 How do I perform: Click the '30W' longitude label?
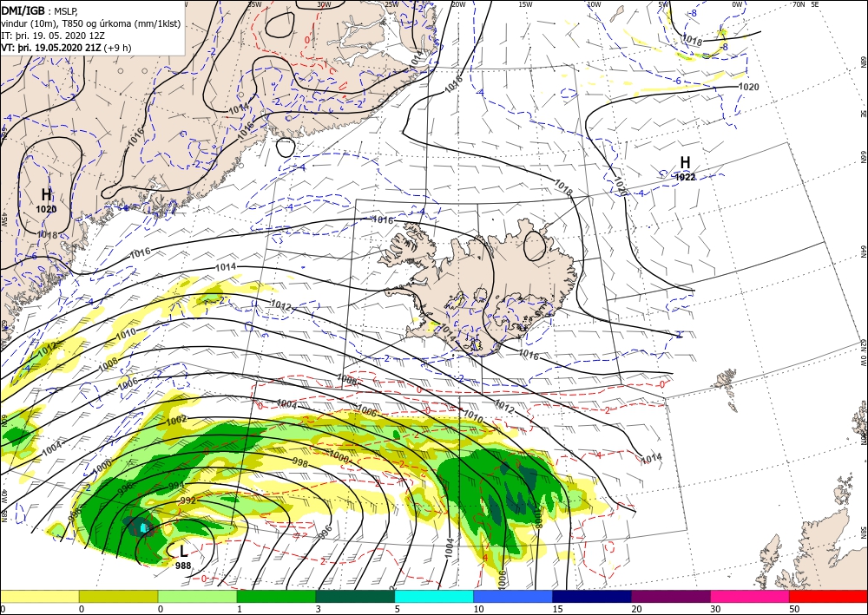(325, 4)
